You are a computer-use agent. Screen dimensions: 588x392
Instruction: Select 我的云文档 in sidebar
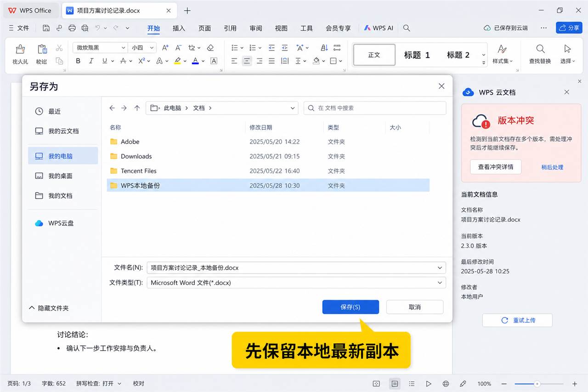pyautogui.click(x=63, y=131)
